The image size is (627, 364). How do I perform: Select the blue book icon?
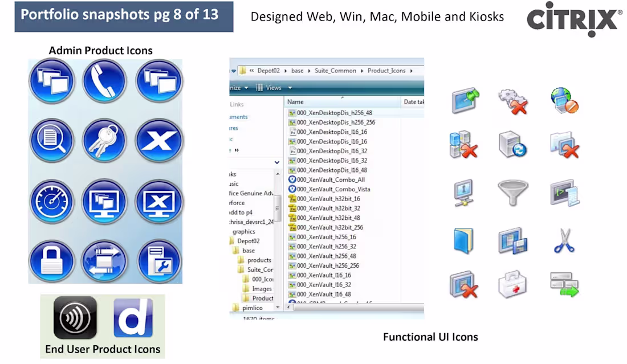tap(464, 240)
